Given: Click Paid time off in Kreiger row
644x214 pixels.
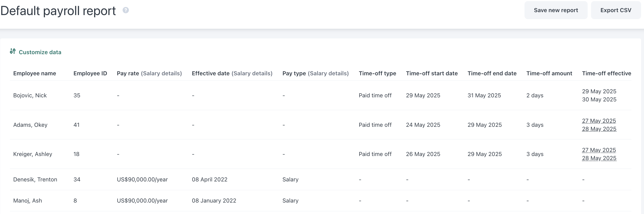Looking at the screenshot, I should (x=375, y=154).
